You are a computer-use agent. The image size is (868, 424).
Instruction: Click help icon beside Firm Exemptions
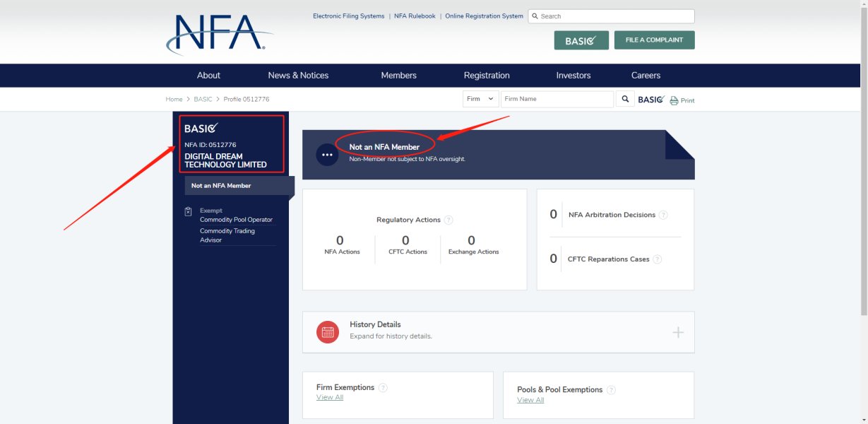383,387
